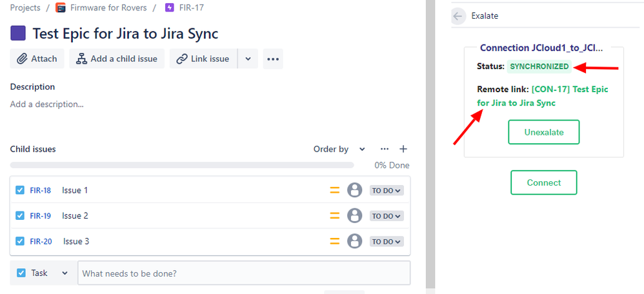The width and height of the screenshot is (644, 294).
Task: Click the SYNCHRONIZED status badge
Action: (539, 66)
